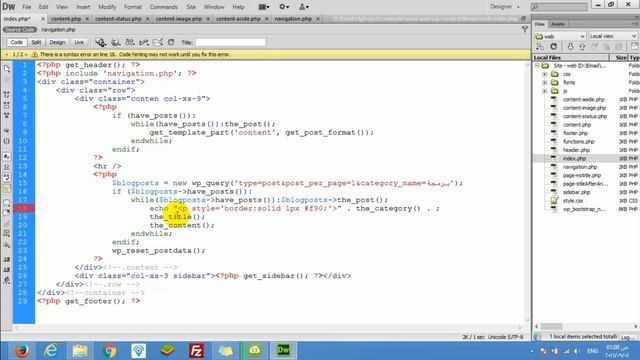
Task: Switch to the content-image.php document tab
Action: point(179,19)
